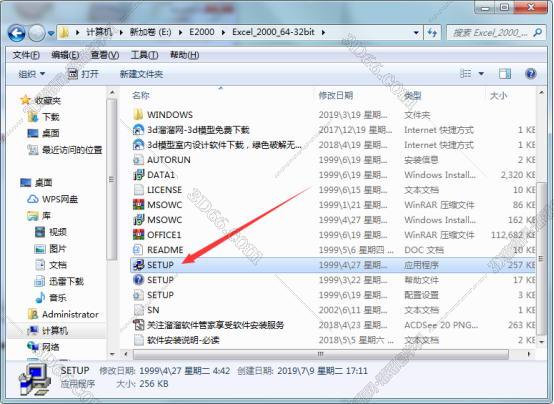Click E2000 in the address breadcrumb
Viewport: 554px width, 404px height.
pos(202,32)
